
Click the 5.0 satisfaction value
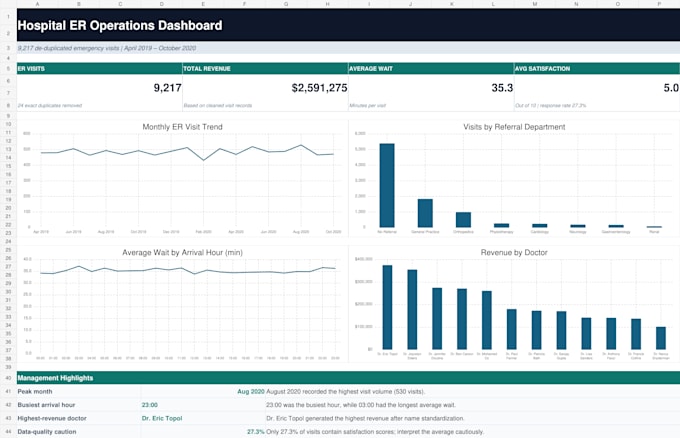(671, 88)
